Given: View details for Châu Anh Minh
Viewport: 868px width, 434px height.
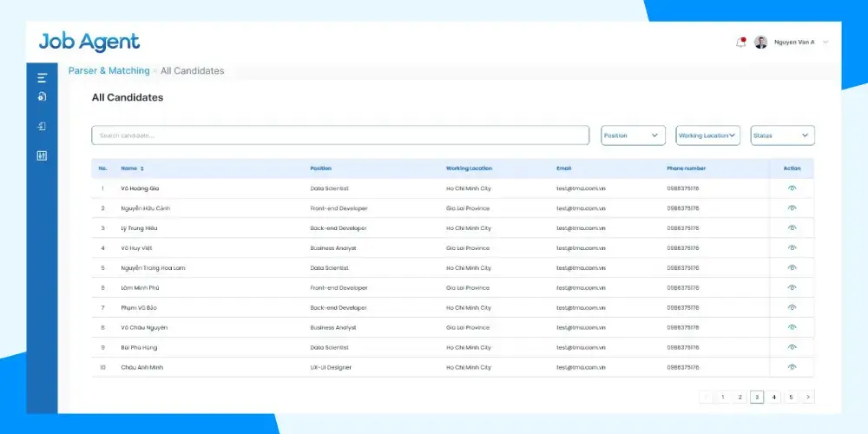Looking at the screenshot, I should click(x=792, y=367).
